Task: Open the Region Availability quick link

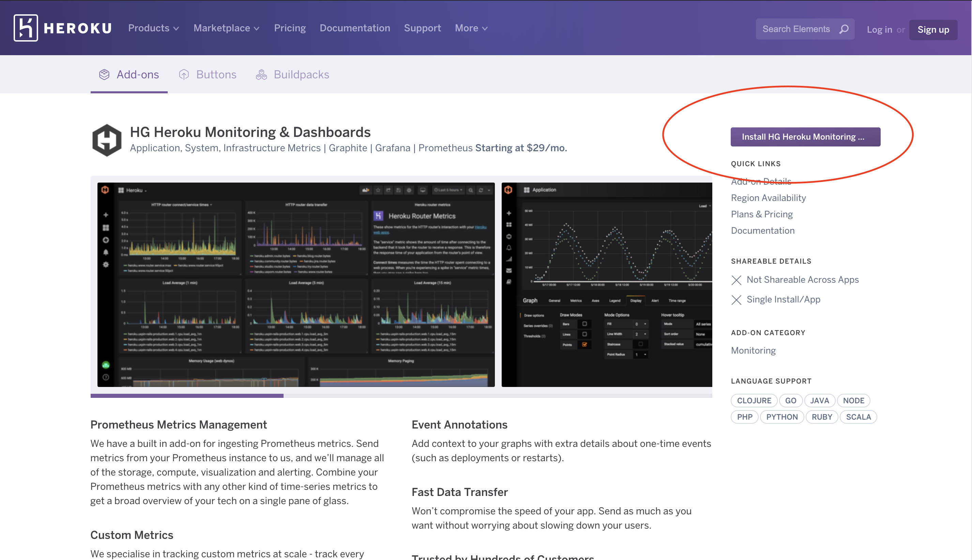Action: [769, 198]
